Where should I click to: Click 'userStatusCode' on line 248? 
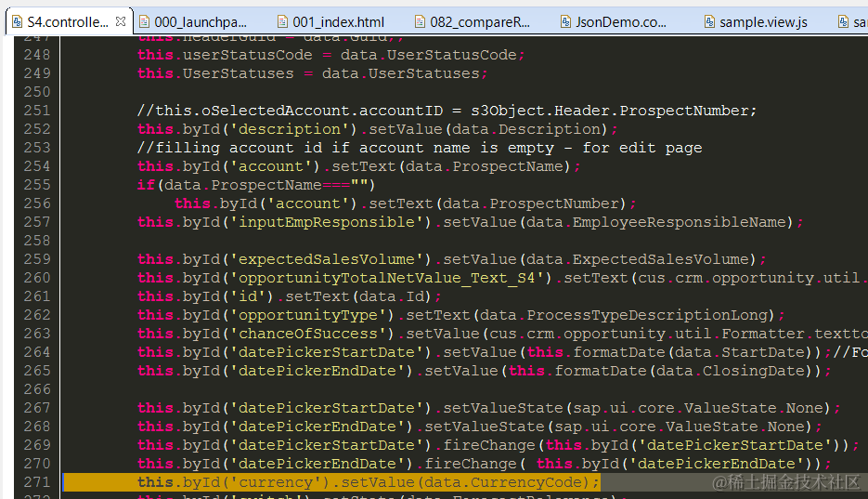[x=248, y=55]
